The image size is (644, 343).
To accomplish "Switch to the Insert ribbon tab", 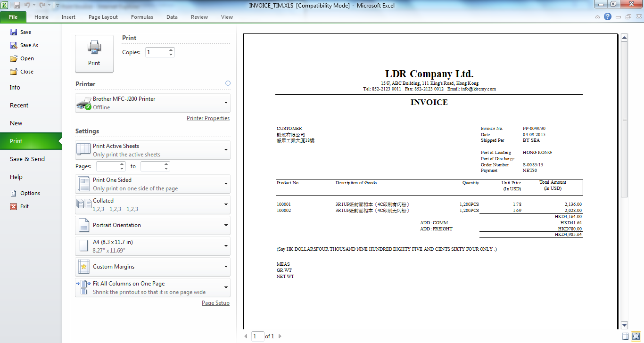I will tap(68, 17).
